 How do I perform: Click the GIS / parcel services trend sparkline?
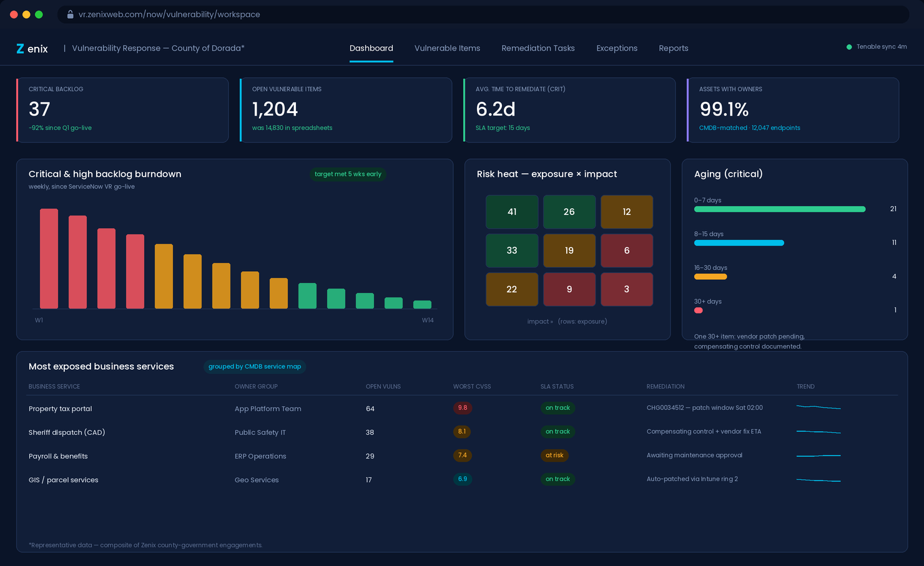[818, 480]
